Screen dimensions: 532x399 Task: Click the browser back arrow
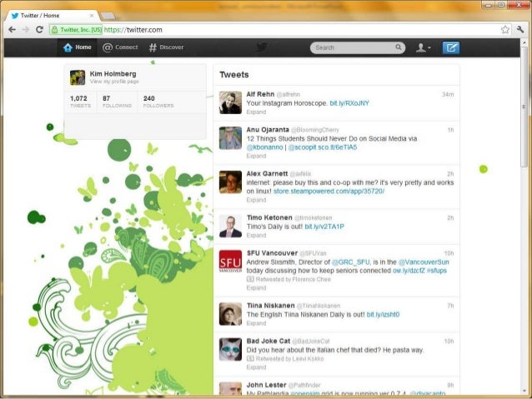(x=13, y=30)
